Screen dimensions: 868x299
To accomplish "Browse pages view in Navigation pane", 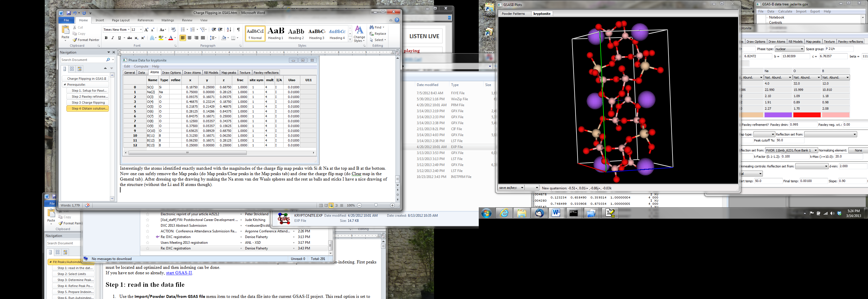I will [x=72, y=69].
